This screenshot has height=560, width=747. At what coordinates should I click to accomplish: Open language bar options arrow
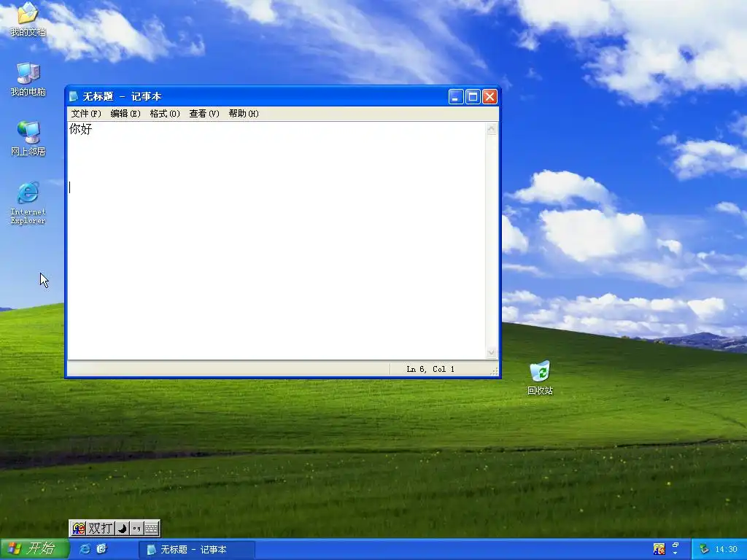(x=675, y=553)
